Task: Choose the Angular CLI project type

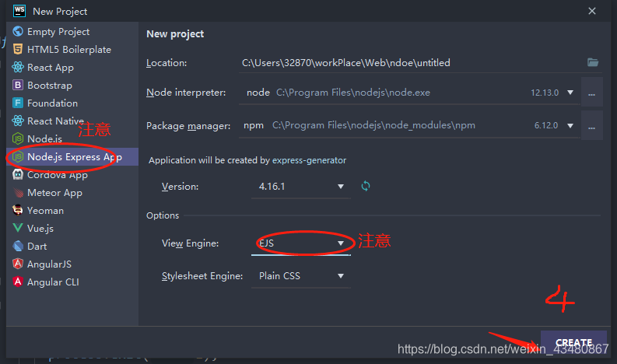Action: pos(72,282)
